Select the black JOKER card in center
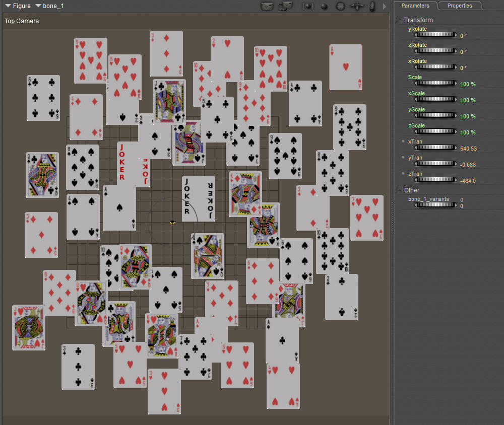The image size is (504, 425). (198, 198)
